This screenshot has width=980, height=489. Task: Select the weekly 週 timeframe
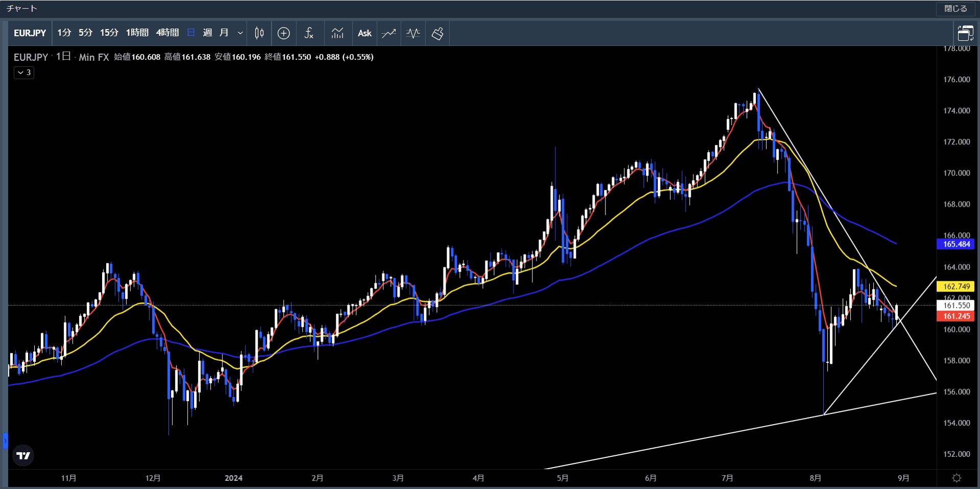coord(207,33)
